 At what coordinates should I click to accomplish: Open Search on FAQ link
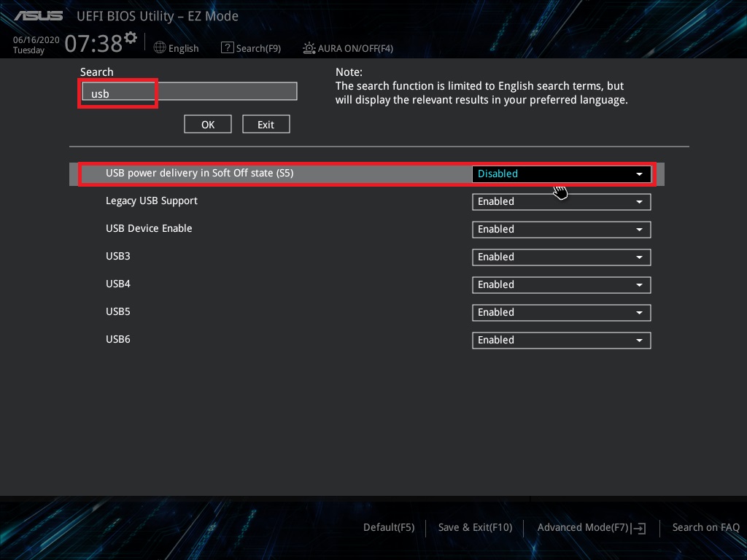click(x=705, y=527)
